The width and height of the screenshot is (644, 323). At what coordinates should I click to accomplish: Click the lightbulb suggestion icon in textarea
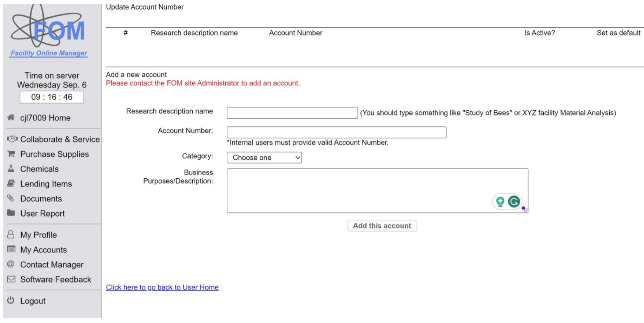pos(500,202)
